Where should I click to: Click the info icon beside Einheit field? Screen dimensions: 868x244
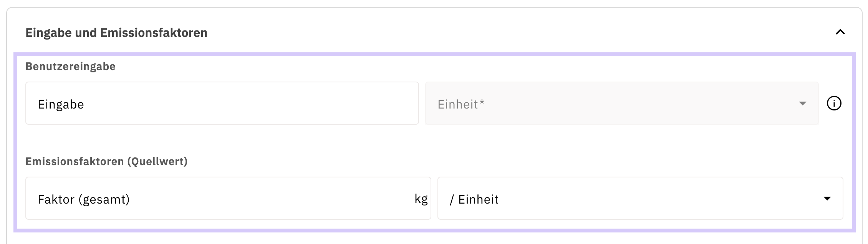[834, 104]
